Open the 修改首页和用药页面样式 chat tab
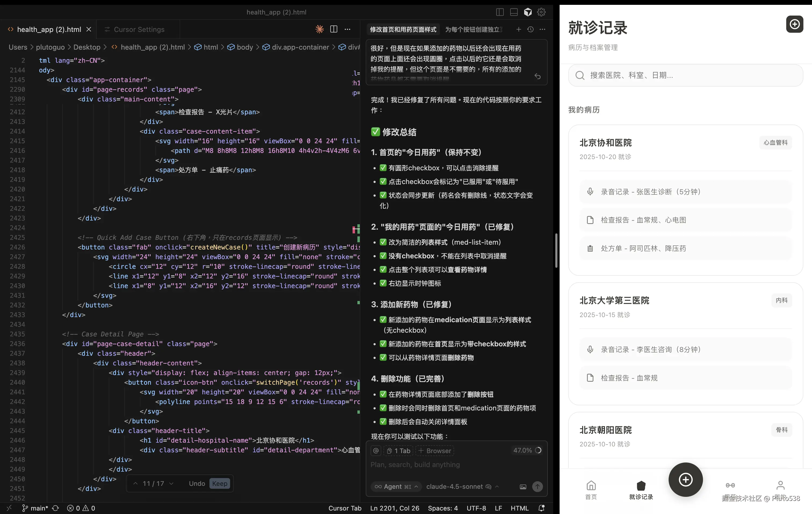Screen dimensions: 812x514 (403, 29)
